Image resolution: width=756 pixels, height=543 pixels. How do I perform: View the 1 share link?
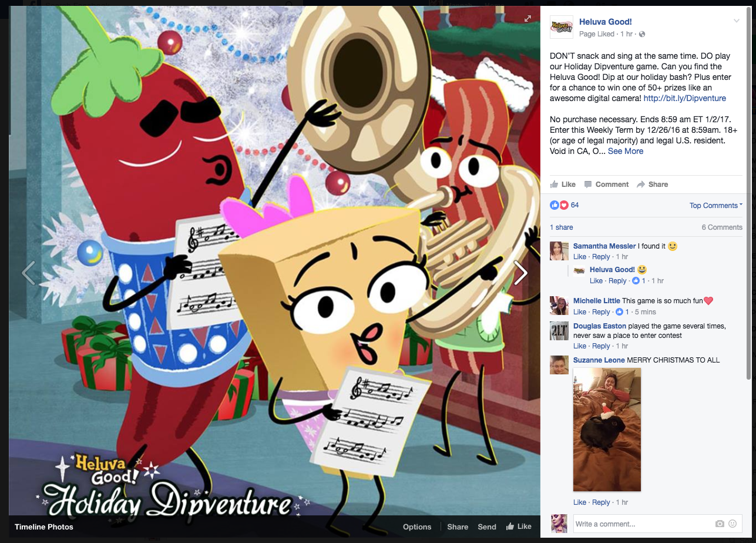pos(562,227)
